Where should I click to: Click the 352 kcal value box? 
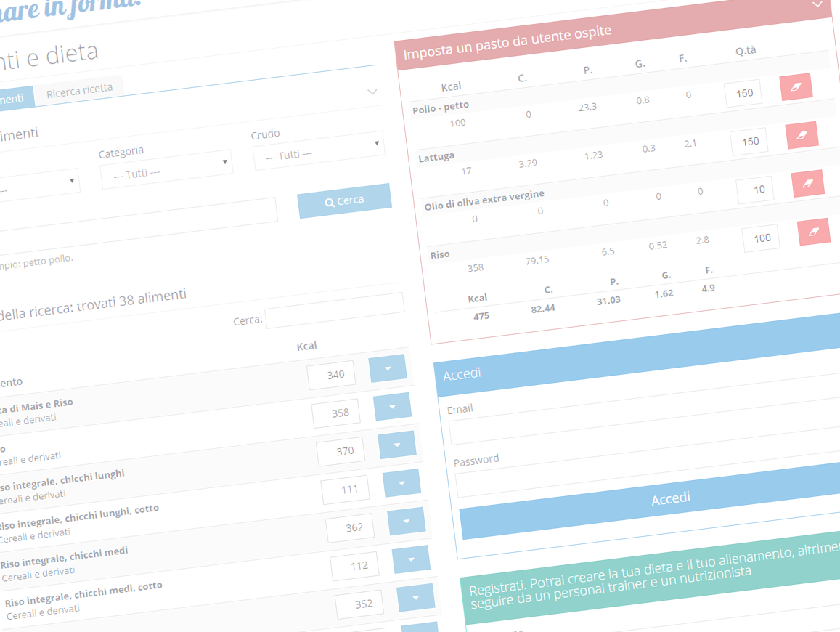coord(360,604)
